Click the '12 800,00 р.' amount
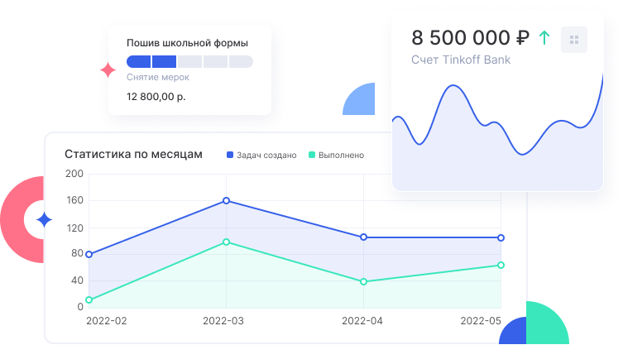 [x=156, y=97]
